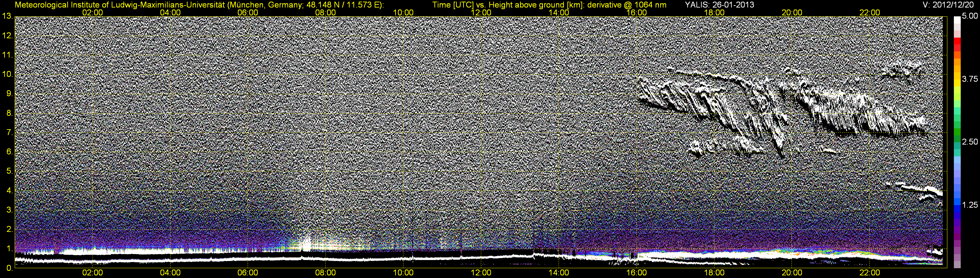Click the height axis label '12.'
Screen dimensions: 980x278
coord(7,36)
